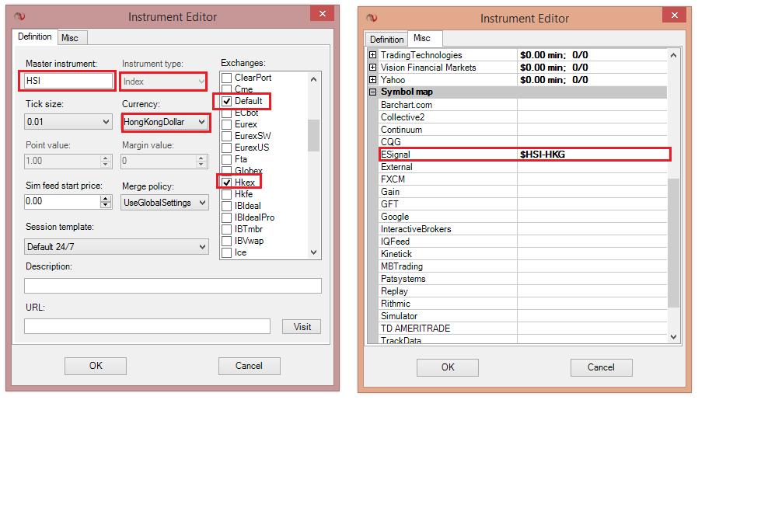The width and height of the screenshot is (761, 532).
Task: Click the $HSI-HKG ESignal value cell
Action: [592, 155]
